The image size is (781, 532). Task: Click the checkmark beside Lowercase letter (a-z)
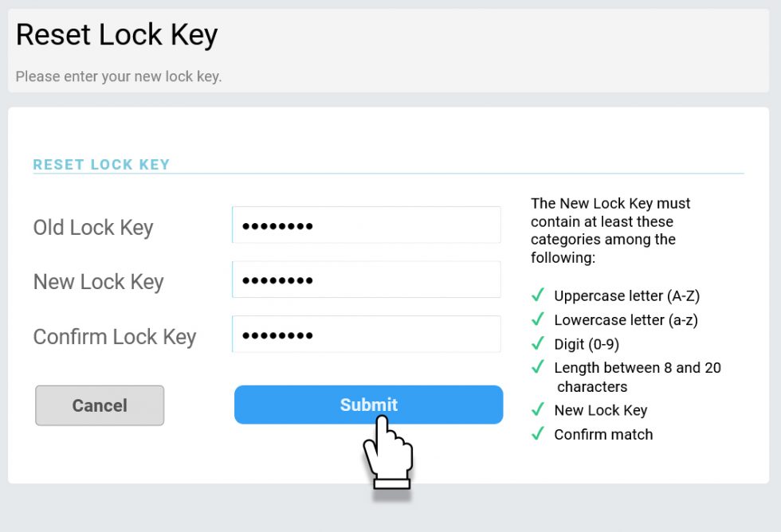tap(538, 319)
